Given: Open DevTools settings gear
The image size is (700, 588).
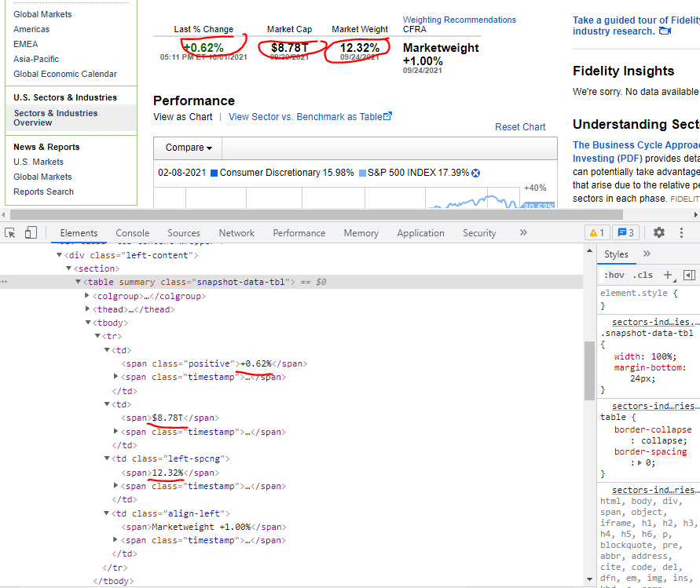Looking at the screenshot, I should click(x=658, y=232).
